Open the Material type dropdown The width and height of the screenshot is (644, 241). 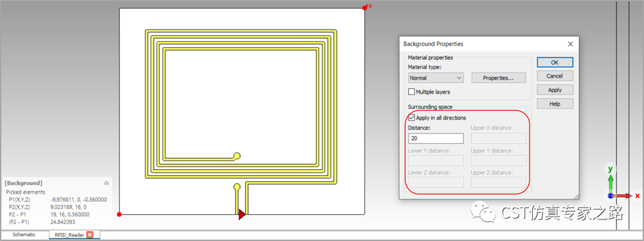[435, 78]
